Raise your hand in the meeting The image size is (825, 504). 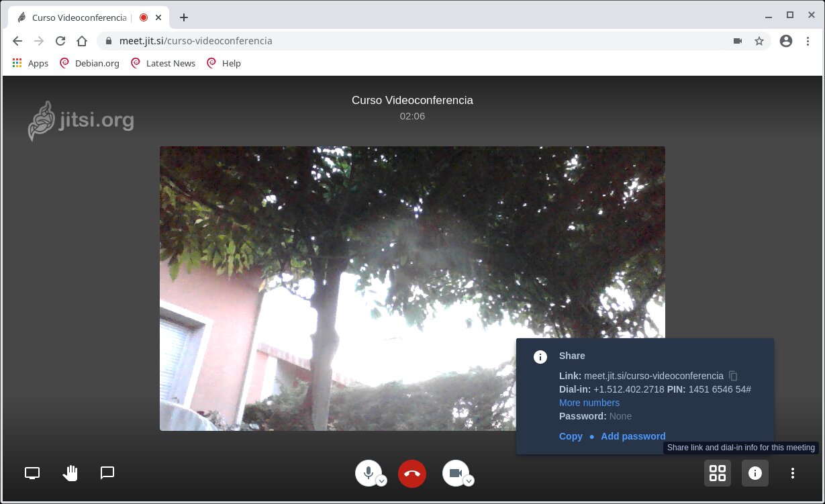point(70,473)
